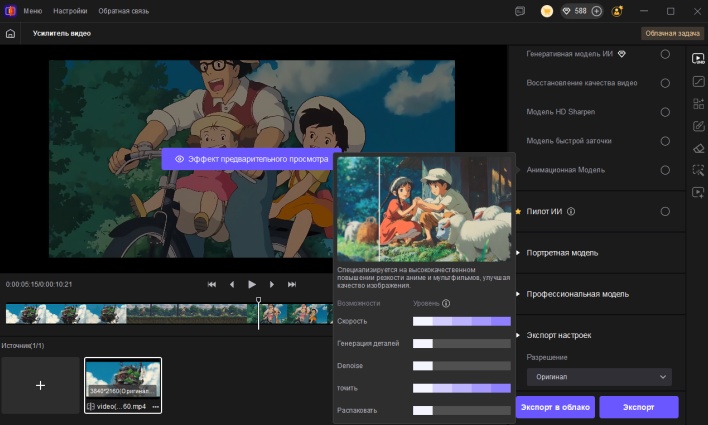
Task: Click the Home icon
Action: 10,33
